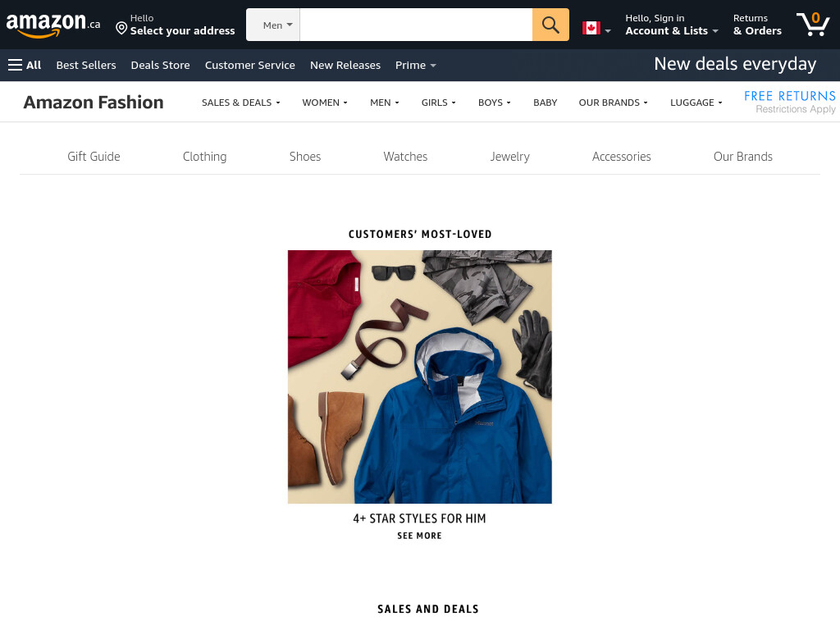Click the Best Sellers link

(x=86, y=66)
